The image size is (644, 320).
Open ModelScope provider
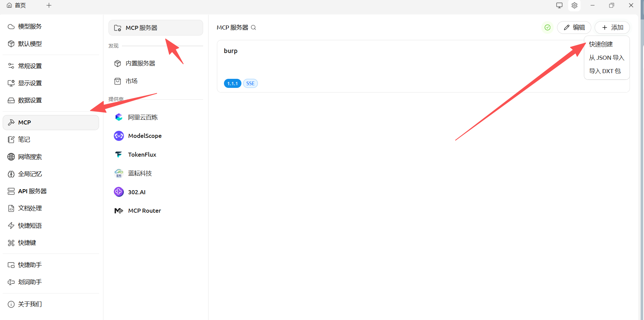pos(144,136)
